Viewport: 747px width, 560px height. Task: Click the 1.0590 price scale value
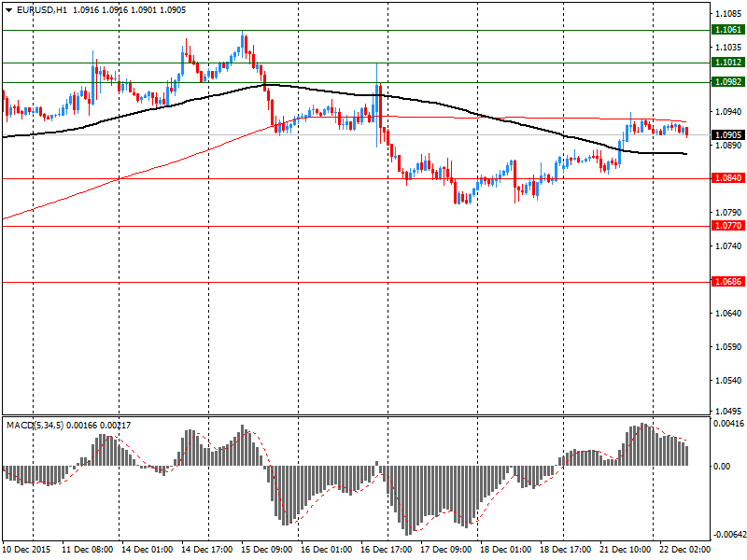(x=728, y=346)
